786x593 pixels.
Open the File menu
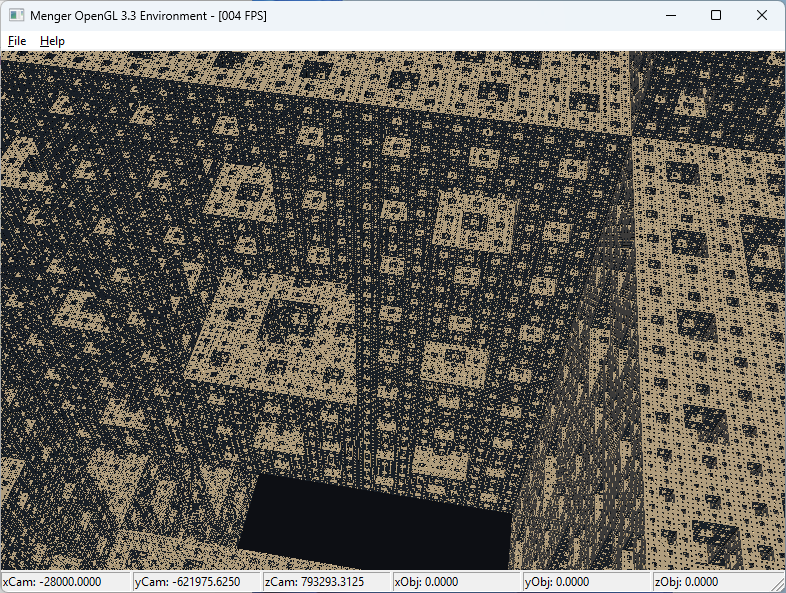(17, 41)
